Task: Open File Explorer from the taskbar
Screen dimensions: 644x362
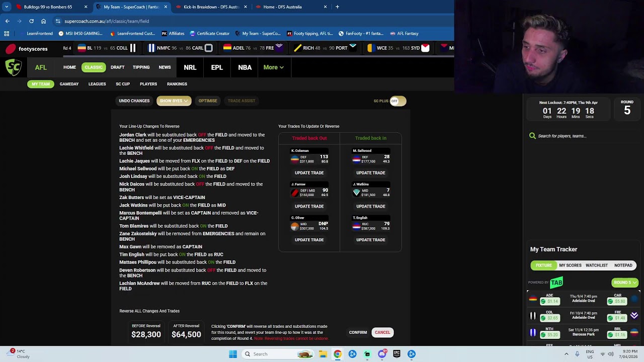Action: click(323, 354)
